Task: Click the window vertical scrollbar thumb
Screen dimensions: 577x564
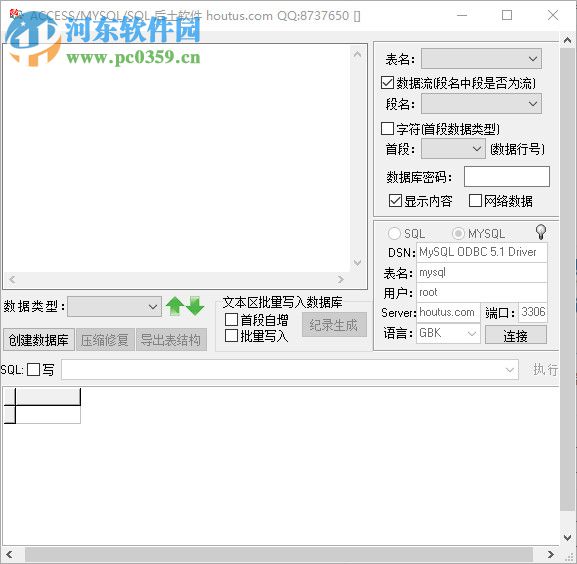Action: pos(567,280)
